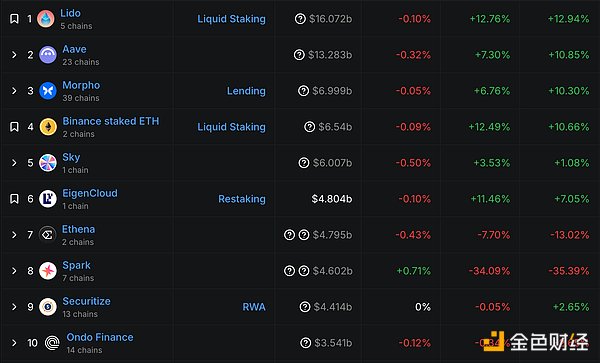
Task: Bookmark the Lido protocol row
Action: 14,19
